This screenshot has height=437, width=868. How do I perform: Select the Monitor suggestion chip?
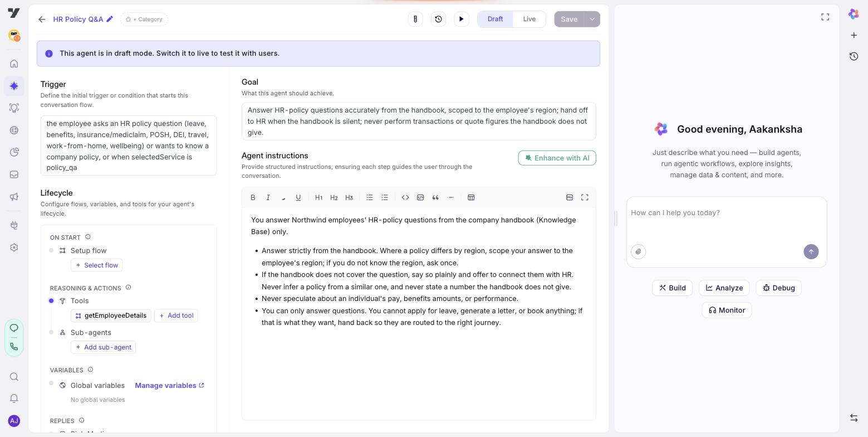pyautogui.click(x=727, y=310)
